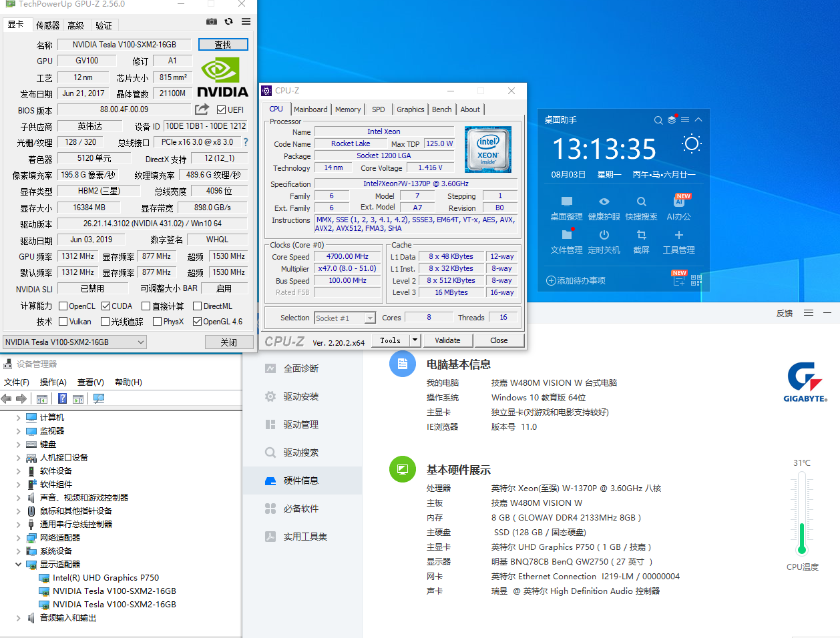The image size is (840, 638).
Task: Click the Close button in CPU-Z
Action: coord(499,340)
